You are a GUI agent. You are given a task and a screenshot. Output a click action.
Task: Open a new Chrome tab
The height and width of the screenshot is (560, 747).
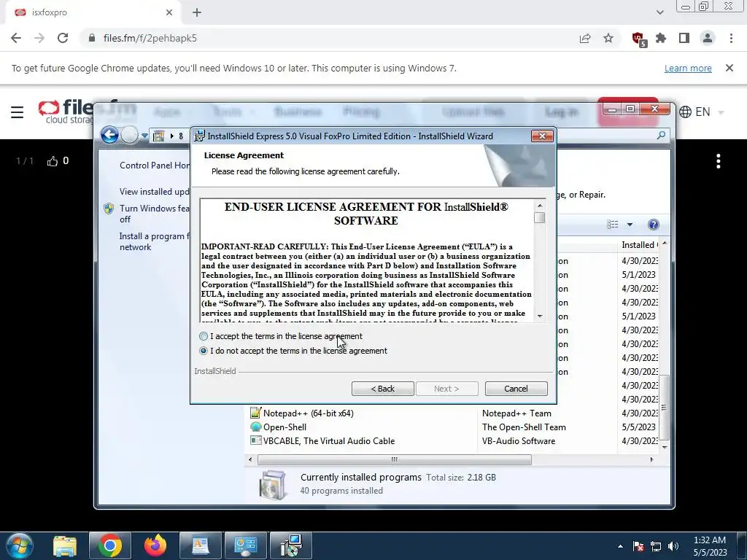pyautogui.click(x=197, y=13)
